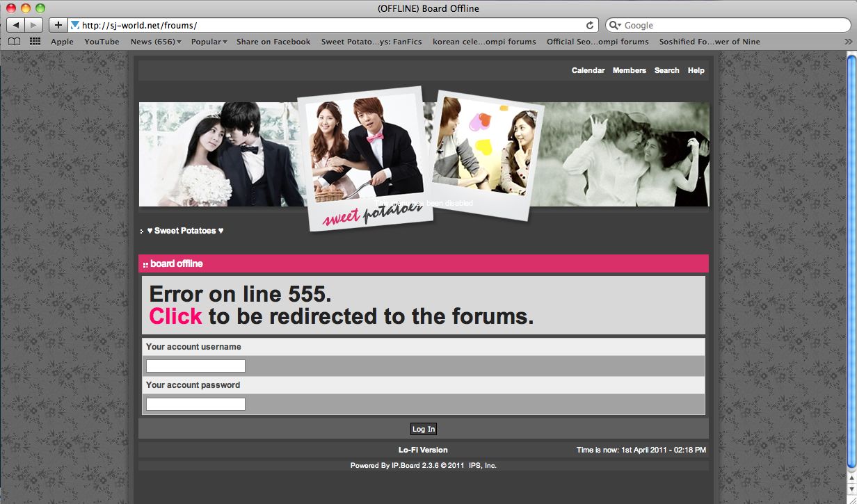Zoom the window with green button
Viewport: 857px width, 504px height.
[40, 8]
